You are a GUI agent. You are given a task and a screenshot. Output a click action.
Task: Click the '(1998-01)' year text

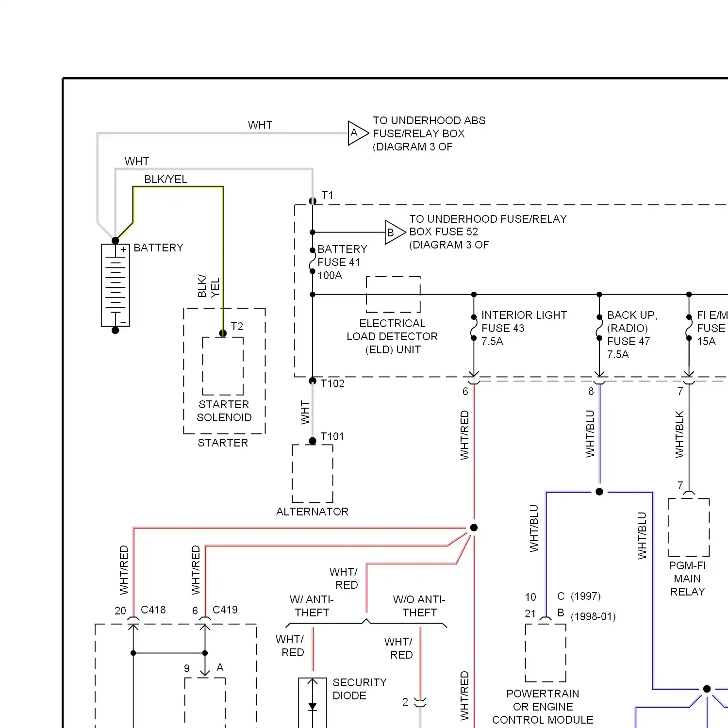point(593,616)
